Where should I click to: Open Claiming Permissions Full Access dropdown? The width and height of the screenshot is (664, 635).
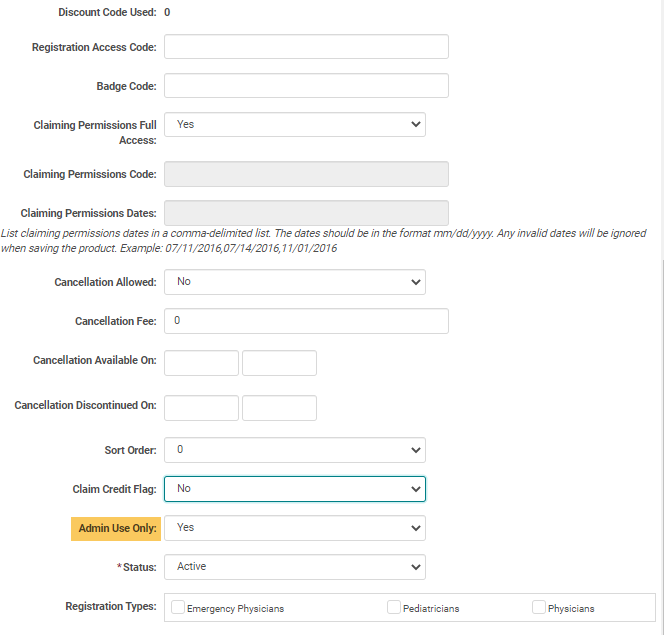point(295,124)
